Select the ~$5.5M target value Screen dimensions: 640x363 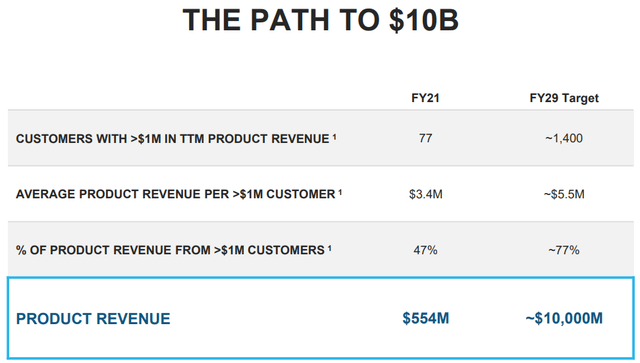pyautogui.click(x=564, y=194)
